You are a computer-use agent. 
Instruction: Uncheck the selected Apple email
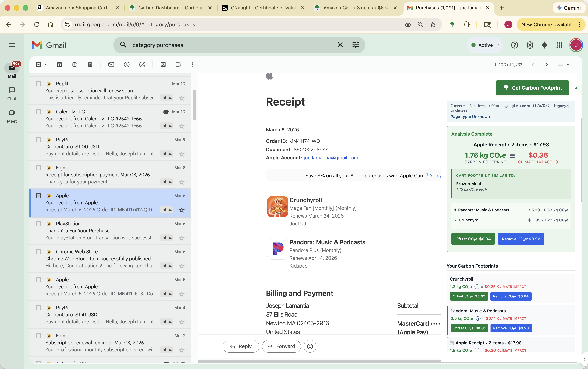[x=38, y=195]
